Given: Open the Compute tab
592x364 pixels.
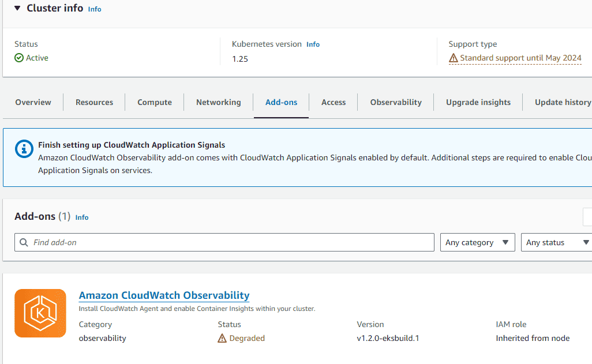Looking at the screenshot, I should [x=155, y=102].
